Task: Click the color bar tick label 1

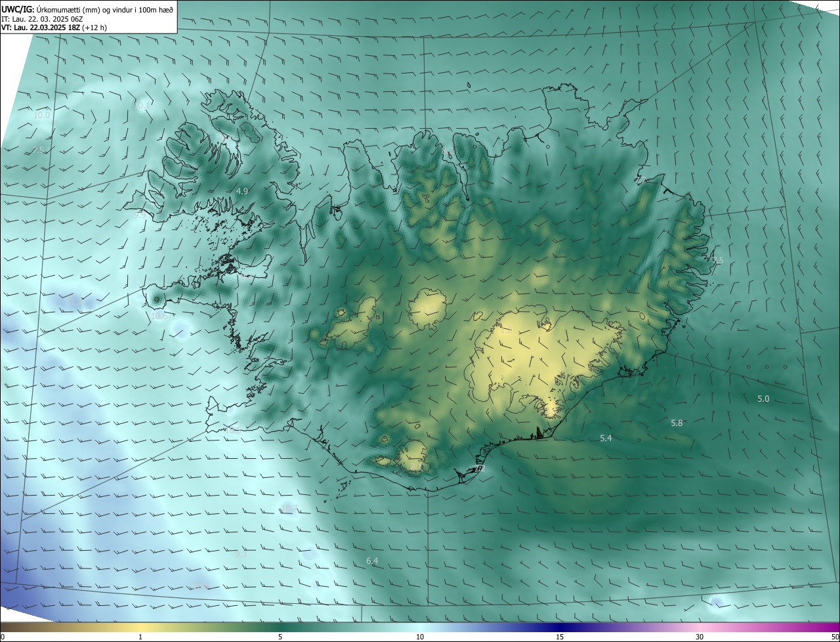Action: click(140, 637)
